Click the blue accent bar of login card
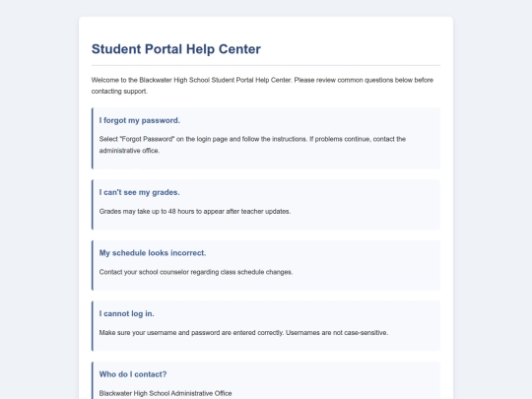Image resolution: width=532 pixels, height=399 pixels. click(93, 326)
